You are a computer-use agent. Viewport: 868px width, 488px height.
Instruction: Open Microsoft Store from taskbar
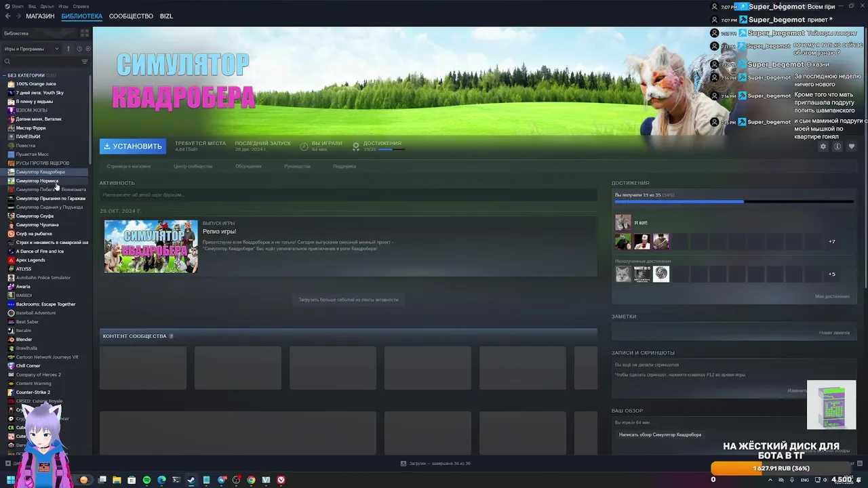(132, 480)
